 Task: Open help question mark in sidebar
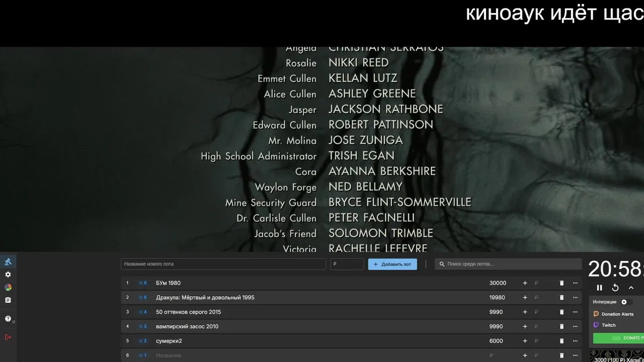point(8,319)
